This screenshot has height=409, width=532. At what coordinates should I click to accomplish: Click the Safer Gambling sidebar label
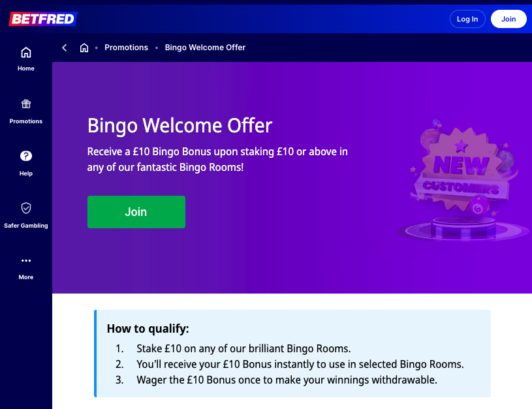point(25,225)
